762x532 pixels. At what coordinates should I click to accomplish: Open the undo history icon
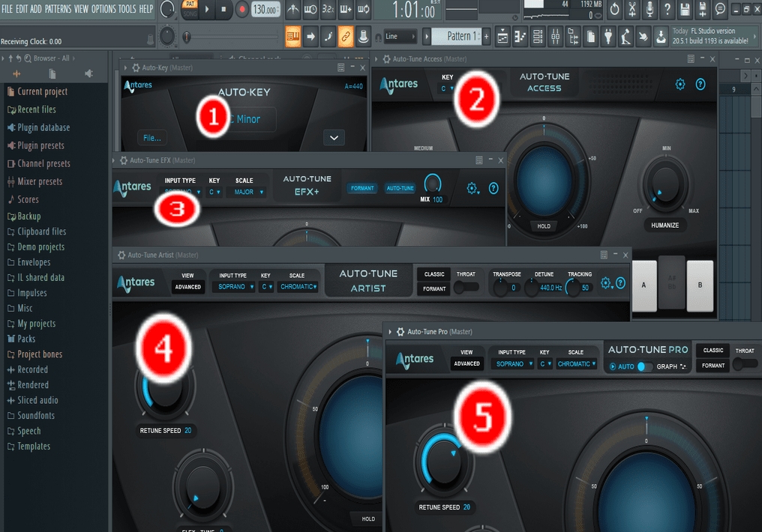coord(614,9)
